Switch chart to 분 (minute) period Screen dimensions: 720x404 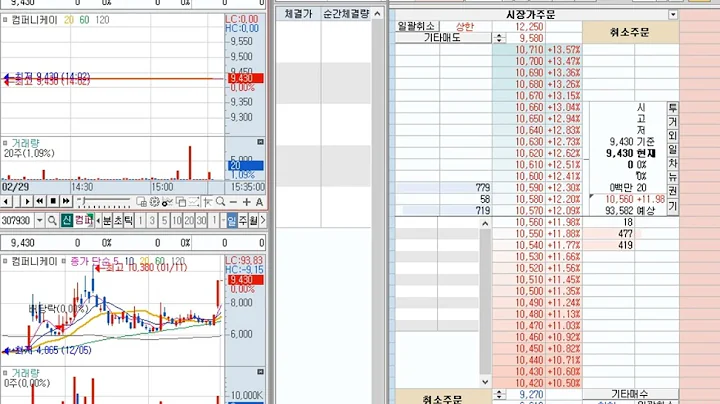[x=107, y=221]
